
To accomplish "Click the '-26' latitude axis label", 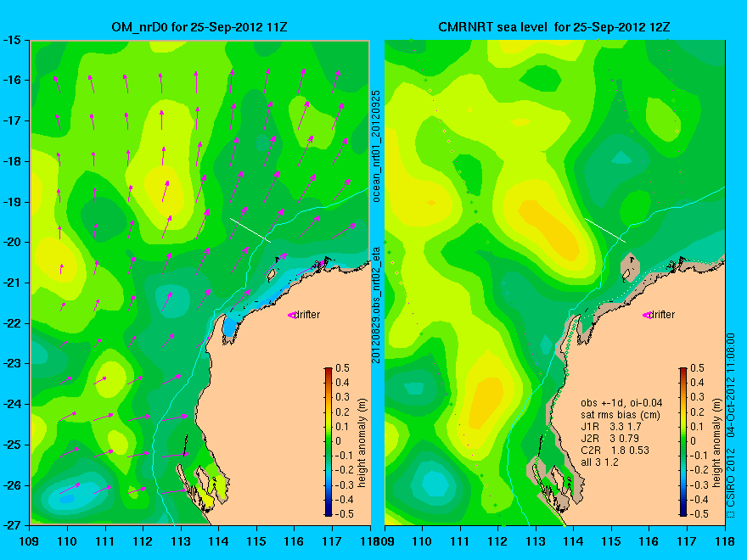I will (12, 485).
